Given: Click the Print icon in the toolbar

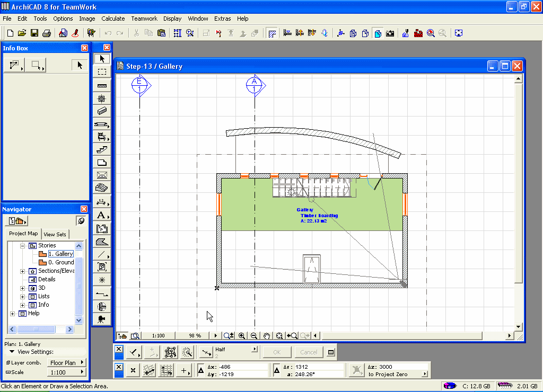Looking at the screenshot, I should (47, 33).
